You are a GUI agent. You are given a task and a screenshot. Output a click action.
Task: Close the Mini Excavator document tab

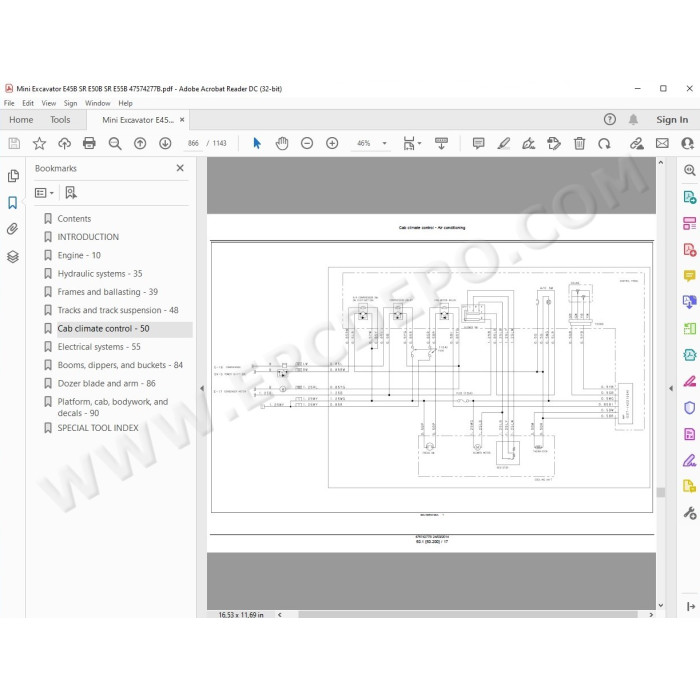[182, 120]
